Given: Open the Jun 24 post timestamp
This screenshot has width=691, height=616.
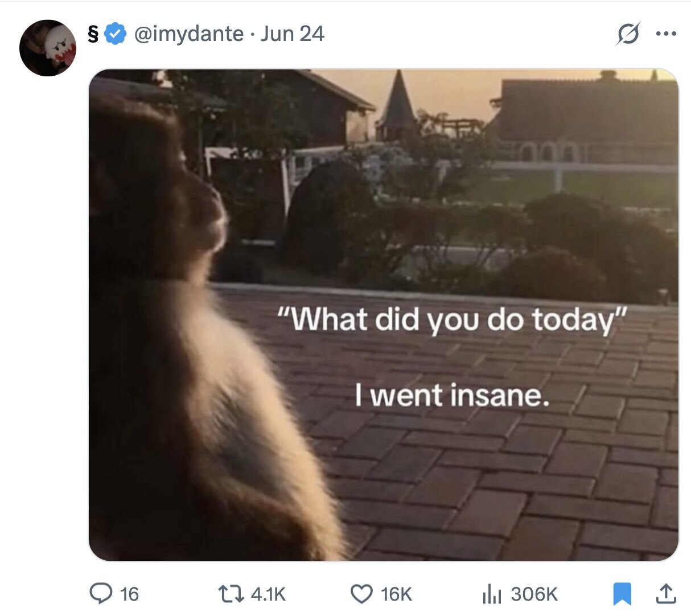Looking at the screenshot, I should [293, 34].
